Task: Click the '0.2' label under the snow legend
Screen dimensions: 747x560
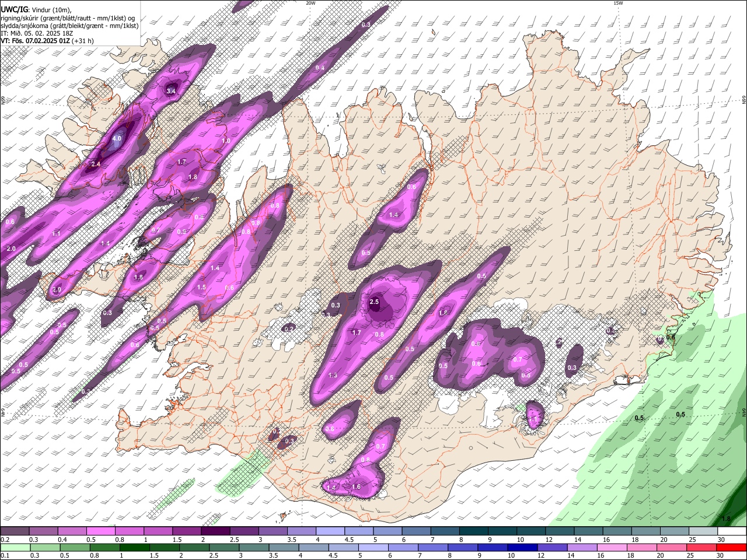Action: click(5, 540)
